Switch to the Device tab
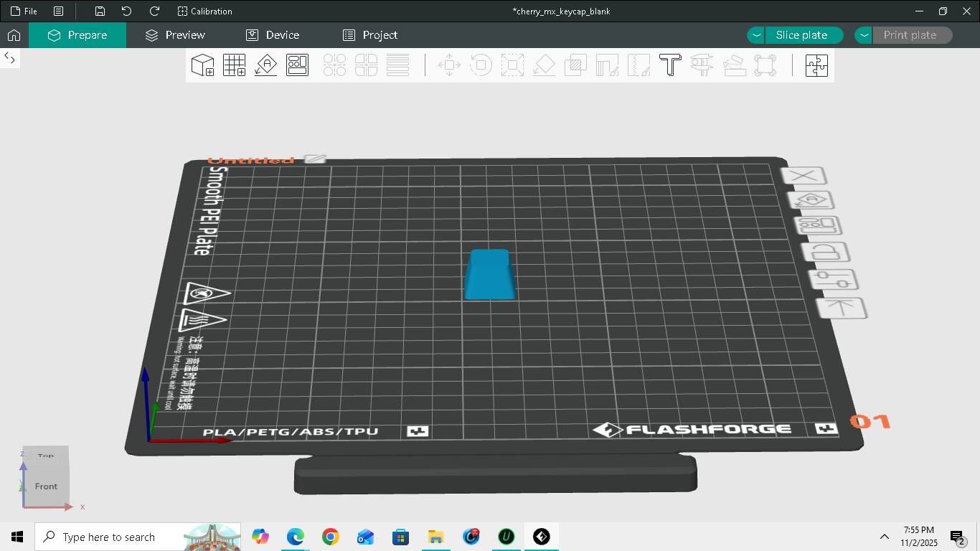The height and width of the screenshot is (551, 980). pos(273,35)
